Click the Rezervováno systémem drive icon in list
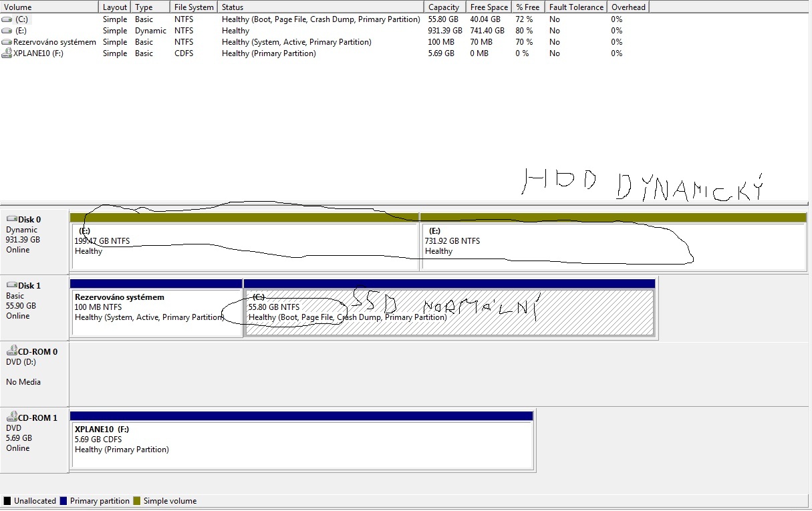812x511 pixels. click(x=7, y=42)
